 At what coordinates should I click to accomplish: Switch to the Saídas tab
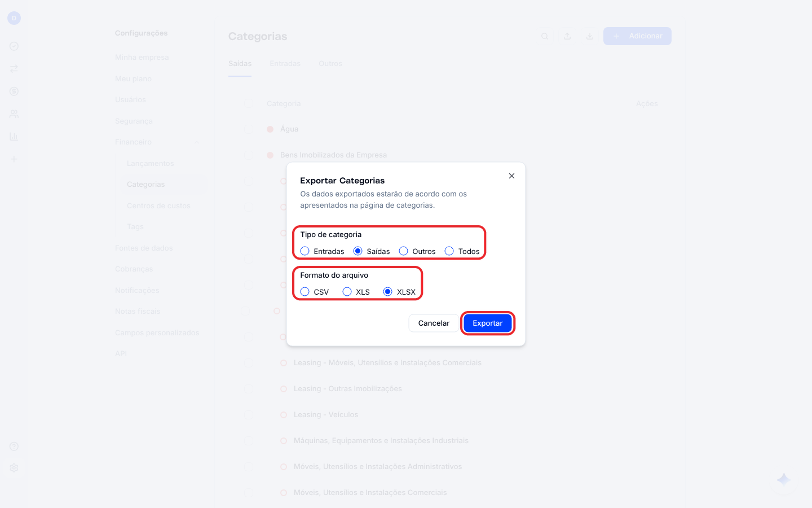[240, 64]
